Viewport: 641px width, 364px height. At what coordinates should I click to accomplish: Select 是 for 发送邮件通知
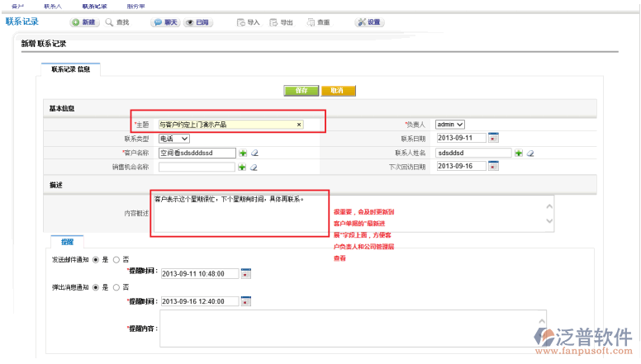tap(96, 260)
